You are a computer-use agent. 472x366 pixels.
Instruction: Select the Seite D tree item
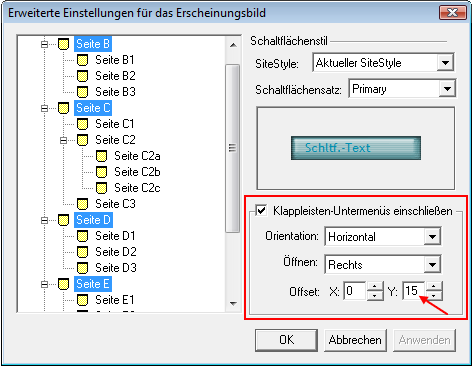click(x=93, y=220)
